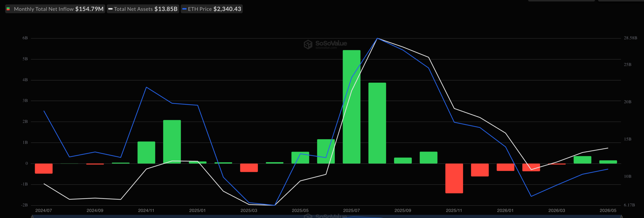Click the "15B" right axis label
Screen dimensions: 644x218
click(x=628, y=139)
